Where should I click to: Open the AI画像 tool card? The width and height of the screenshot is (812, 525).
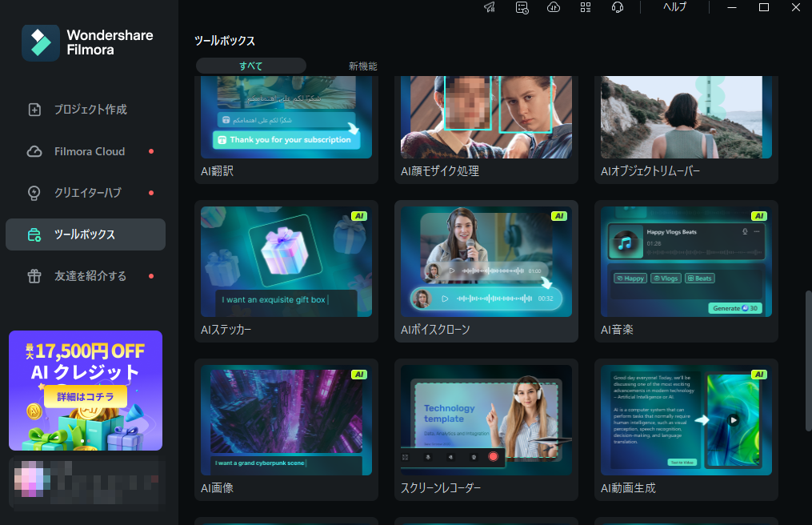tap(286, 430)
